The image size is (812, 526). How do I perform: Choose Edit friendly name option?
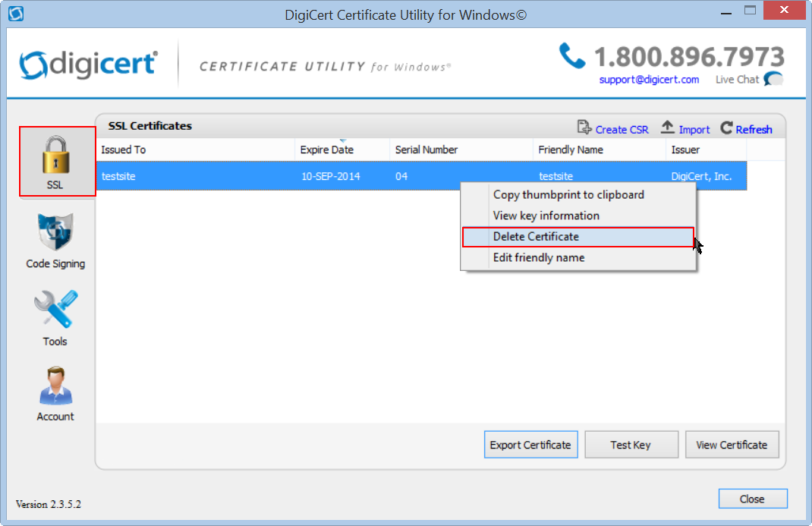pyautogui.click(x=538, y=257)
